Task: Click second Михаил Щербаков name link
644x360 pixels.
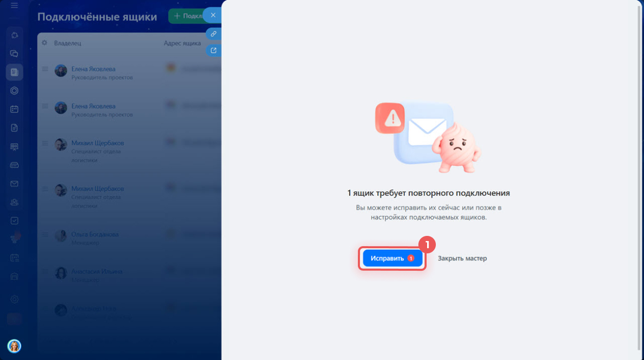Action: pos(97,189)
